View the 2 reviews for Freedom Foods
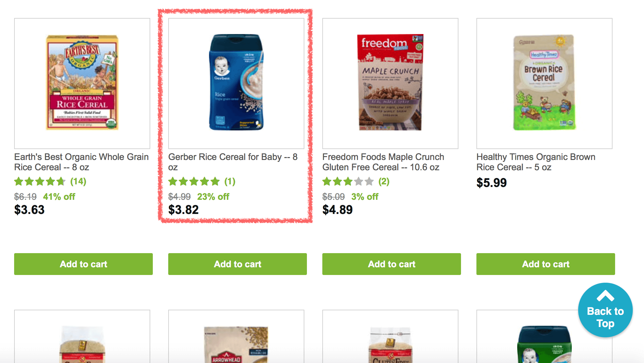644x363 pixels. (x=384, y=181)
